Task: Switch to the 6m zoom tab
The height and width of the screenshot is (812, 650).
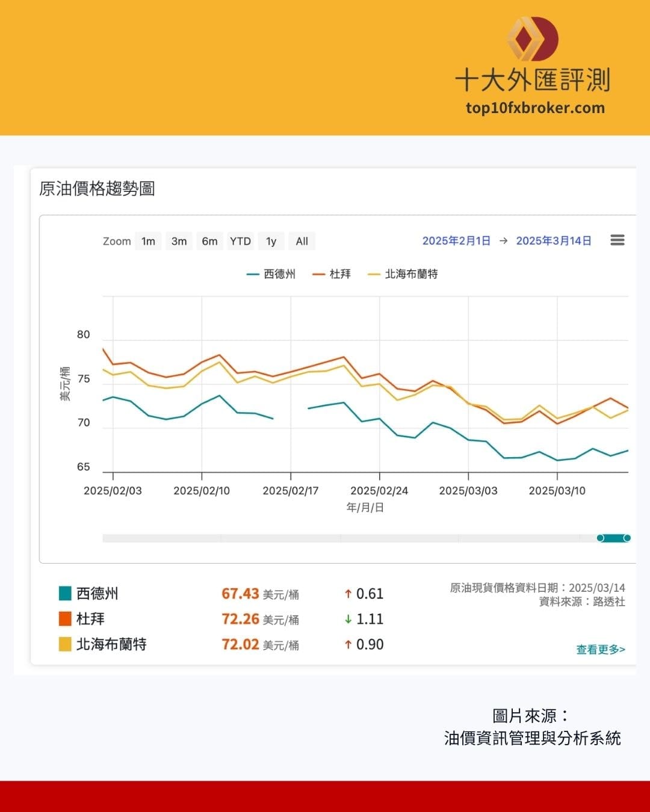Action: (209, 241)
